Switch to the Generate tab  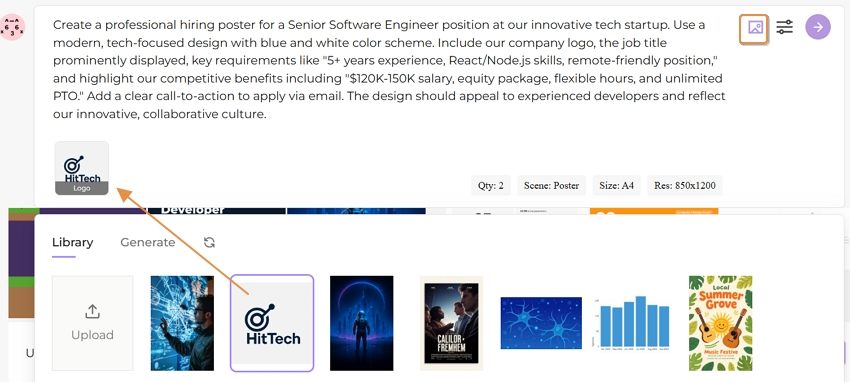[x=147, y=242]
